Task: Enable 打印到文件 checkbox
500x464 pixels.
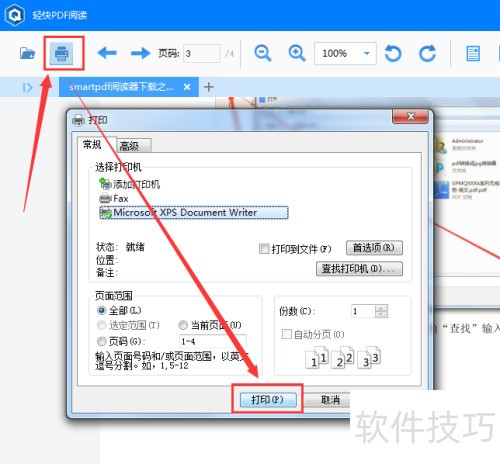Action: click(264, 249)
